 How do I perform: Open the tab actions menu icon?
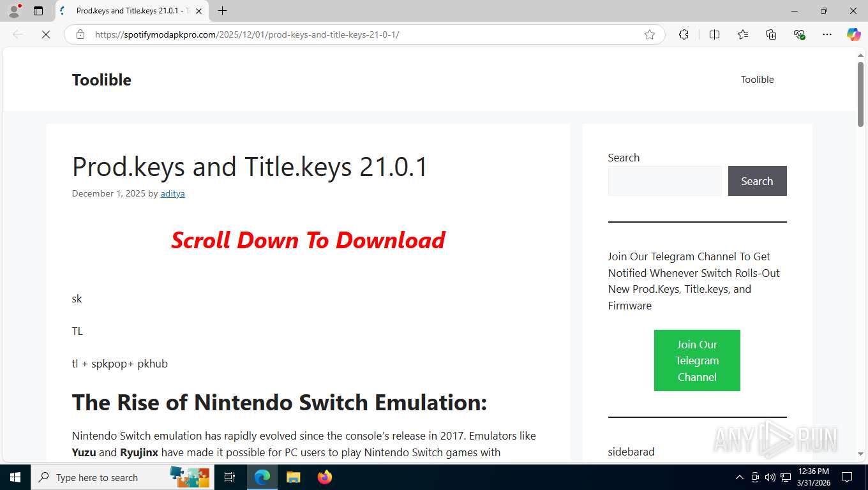coord(38,11)
